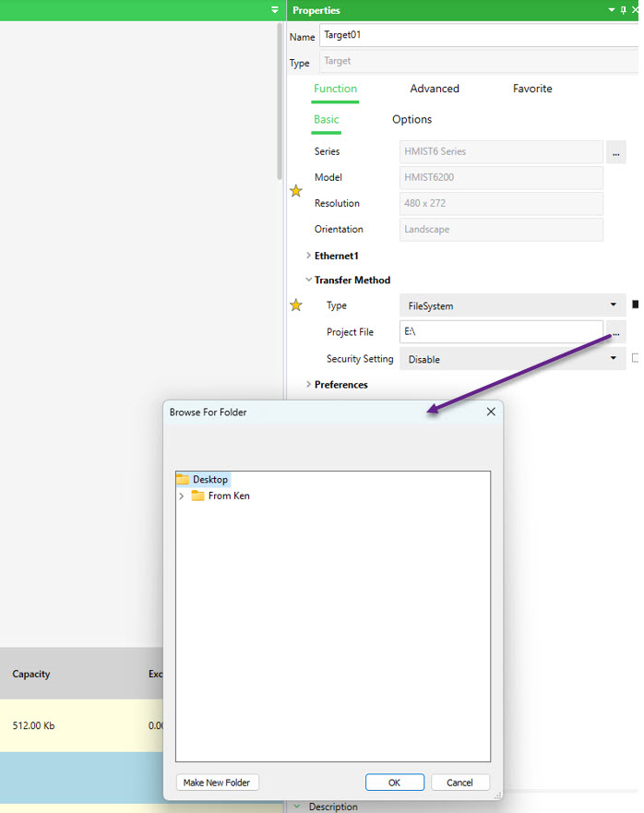Screen dimensions: 644x813
Task: Open the Properties panel options arrow
Action: [x=612, y=10]
